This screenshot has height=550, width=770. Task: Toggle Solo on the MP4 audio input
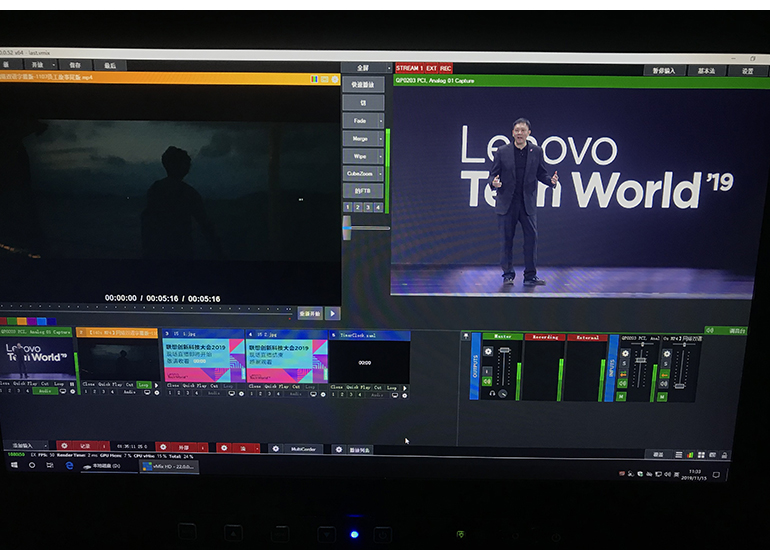pyautogui.click(x=666, y=364)
